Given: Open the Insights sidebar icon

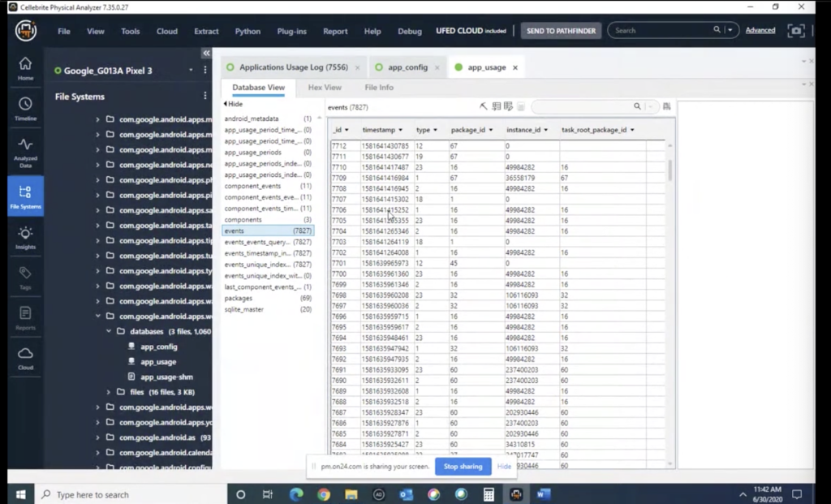Looking at the screenshot, I should (25, 238).
